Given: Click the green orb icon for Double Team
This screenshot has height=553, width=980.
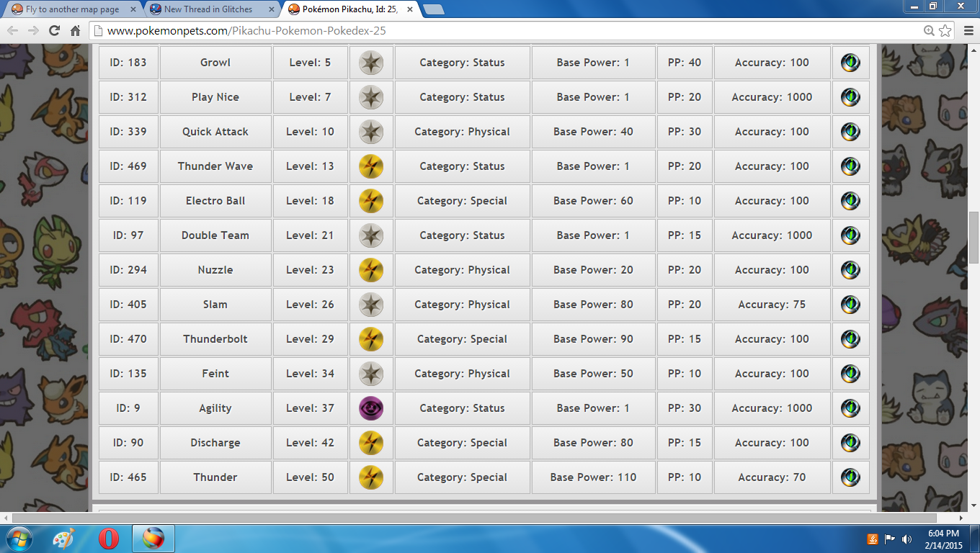Looking at the screenshot, I should 850,235.
